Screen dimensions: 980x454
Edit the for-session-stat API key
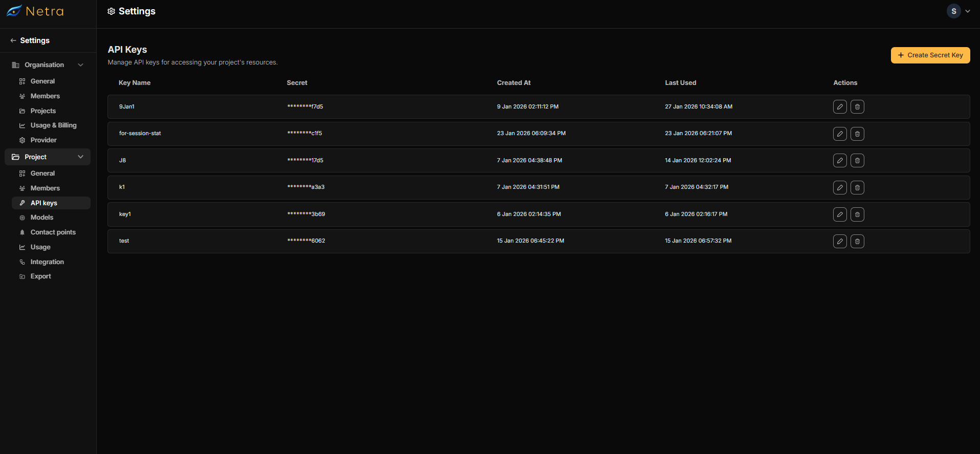[x=840, y=134]
